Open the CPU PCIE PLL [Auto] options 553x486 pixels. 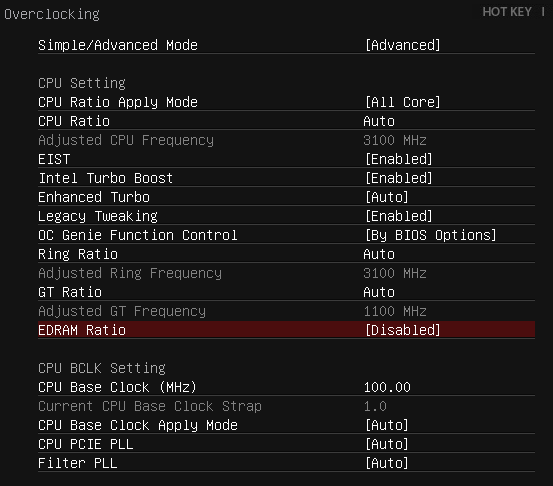pos(387,445)
